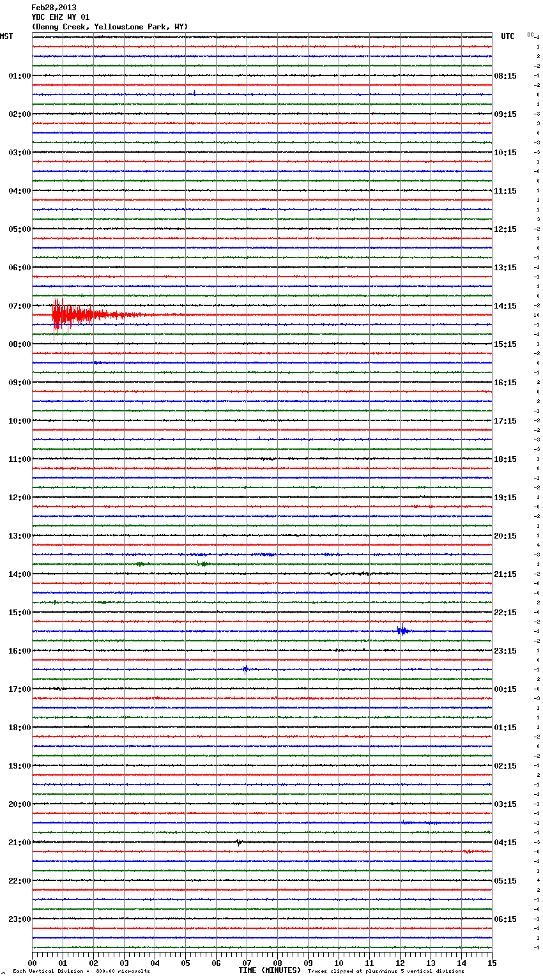Select the 15:00 MST time label
This screenshot has height=980, width=543.
coord(20,613)
